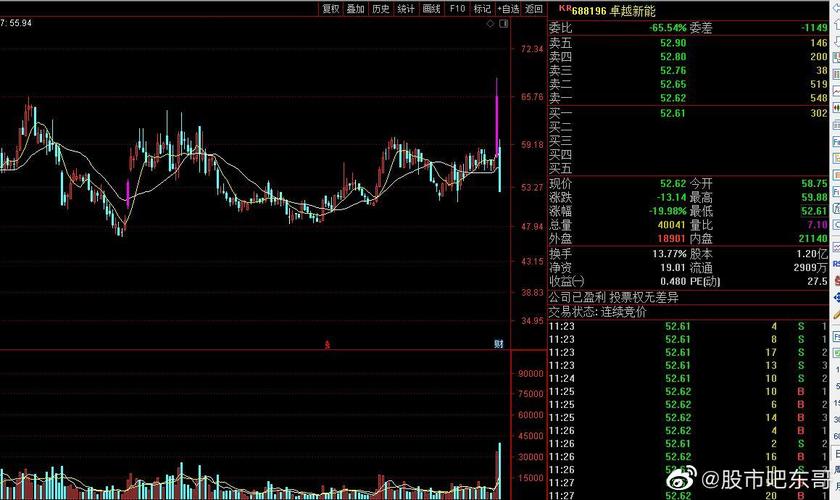Open the 复权 price adjustment option
The image size is (840, 500).
point(331,9)
